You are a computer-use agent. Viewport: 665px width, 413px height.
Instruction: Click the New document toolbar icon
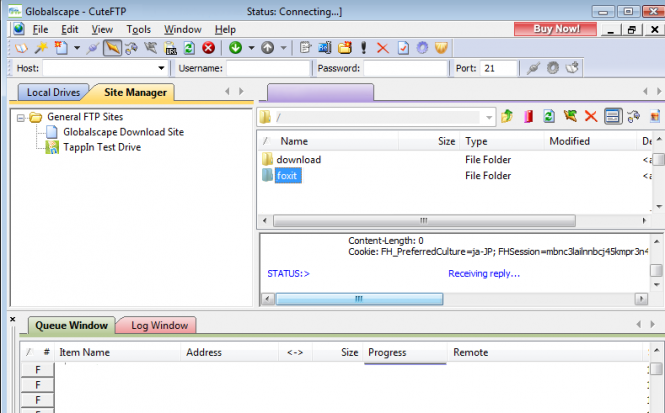61,48
